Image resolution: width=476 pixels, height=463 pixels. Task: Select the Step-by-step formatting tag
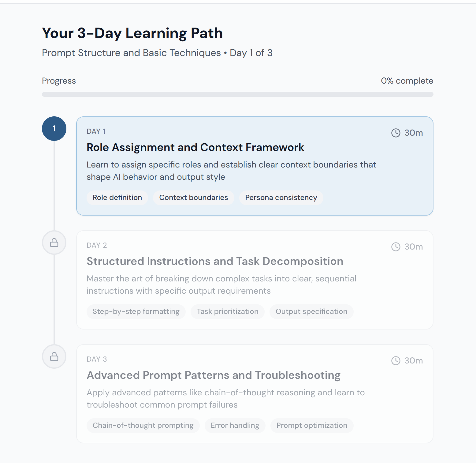[136, 311]
